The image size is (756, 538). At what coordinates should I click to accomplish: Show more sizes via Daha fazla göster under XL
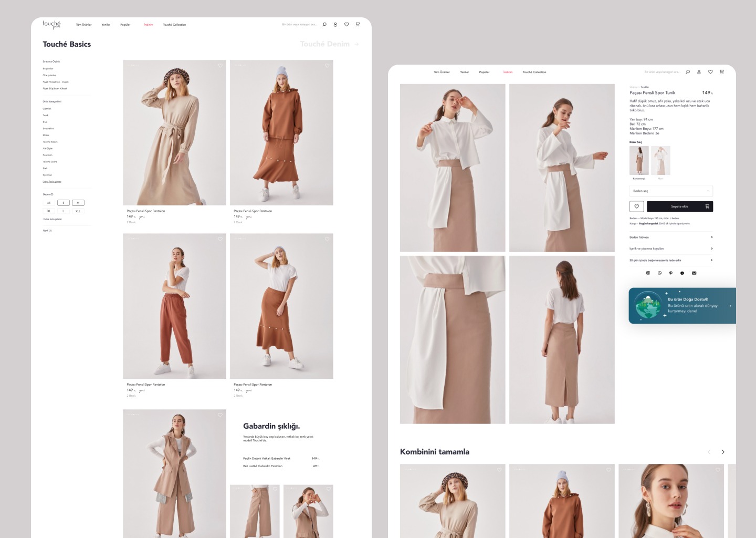tap(52, 219)
